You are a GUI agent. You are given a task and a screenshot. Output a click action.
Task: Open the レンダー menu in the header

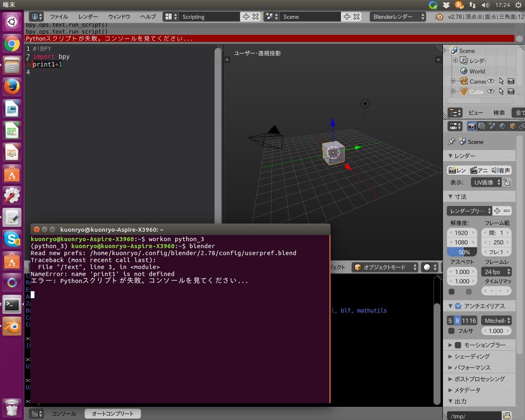click(88, 17)
